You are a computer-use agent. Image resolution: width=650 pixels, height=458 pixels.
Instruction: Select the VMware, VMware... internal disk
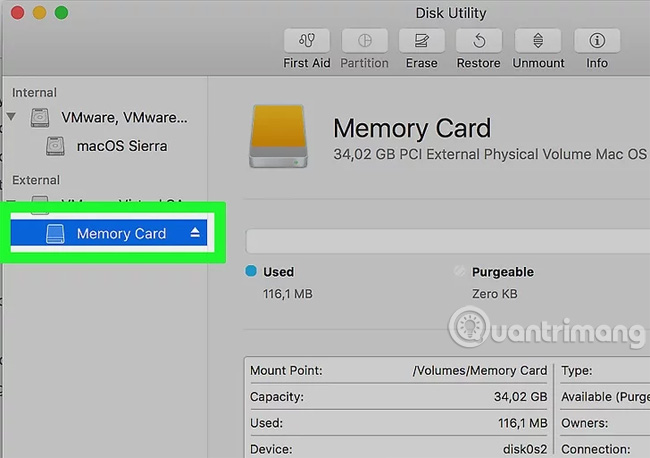point(124,118)
